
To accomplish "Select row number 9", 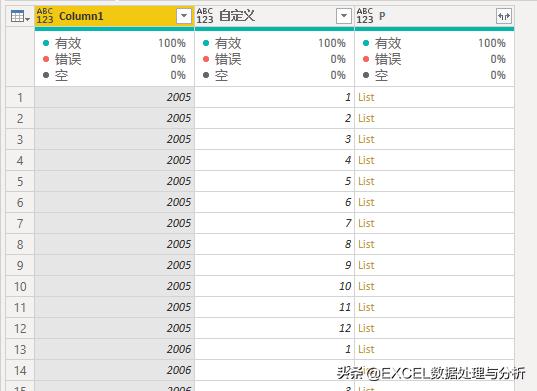I will pos(20,265).
